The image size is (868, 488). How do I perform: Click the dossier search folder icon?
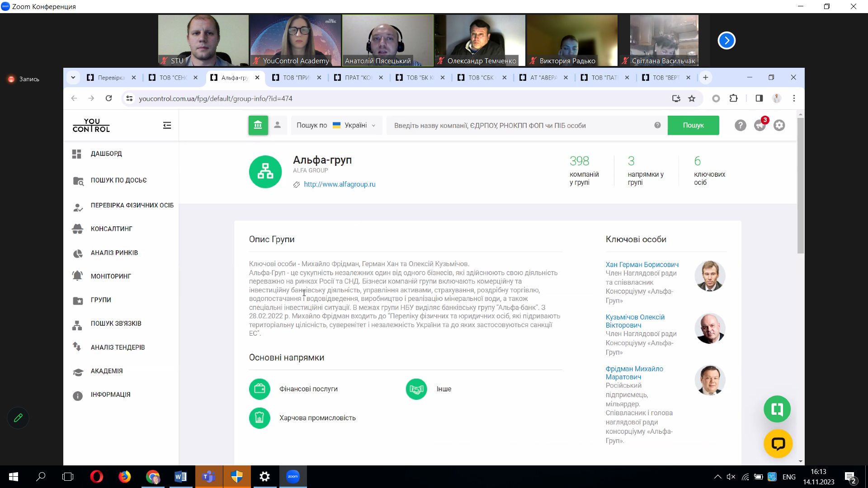pos(78,181)
